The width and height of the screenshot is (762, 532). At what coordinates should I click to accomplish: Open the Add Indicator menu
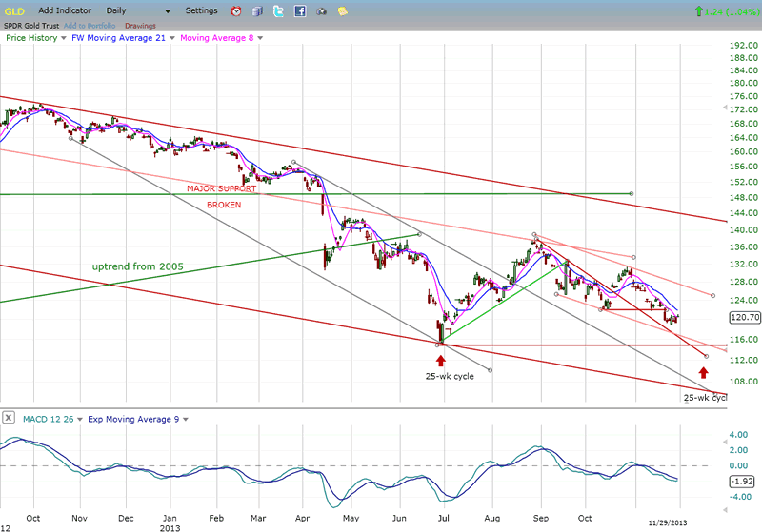click(66, 10)
